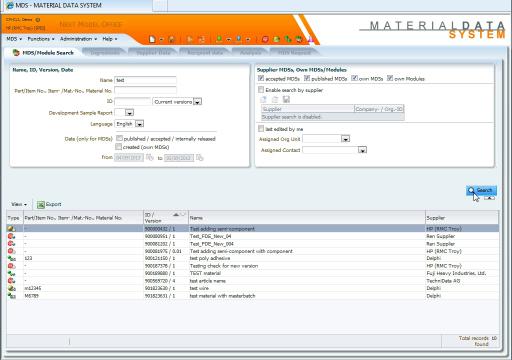Image resolution: width=512 pixels, height=360 pixels.
Task: Sort results by Supplier column header
Action: pyautogui.click(x=462, y=218)
